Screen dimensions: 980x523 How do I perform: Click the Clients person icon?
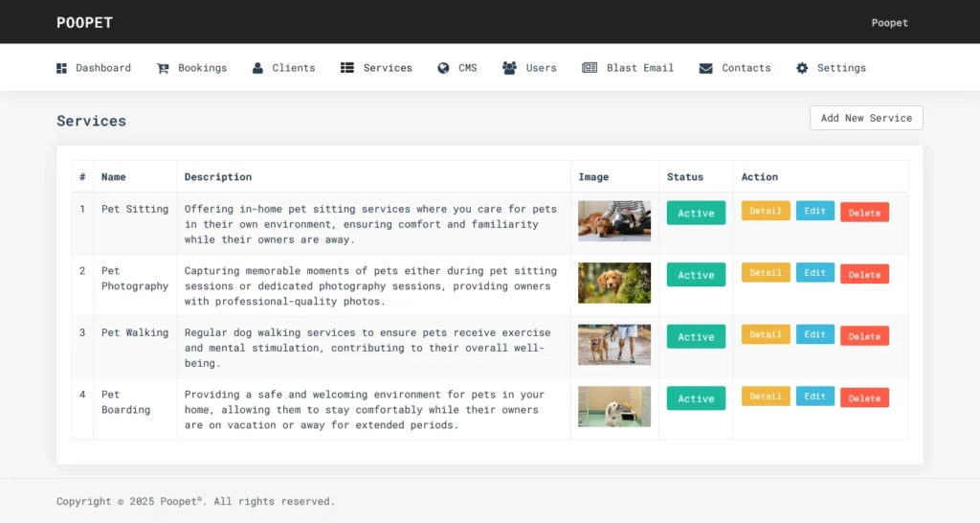tap(257, 68)
